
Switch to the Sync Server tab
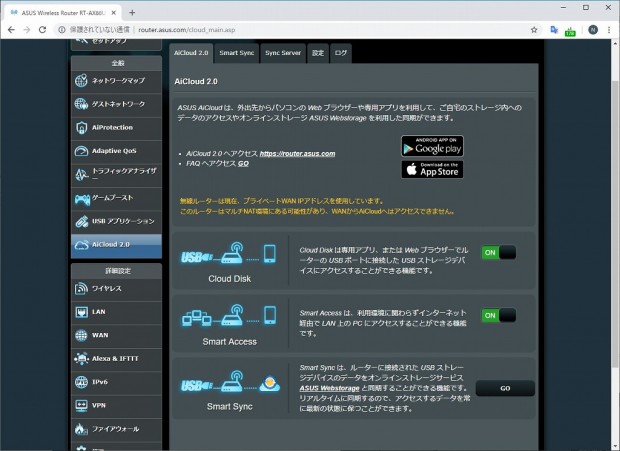tap(283, 53)
